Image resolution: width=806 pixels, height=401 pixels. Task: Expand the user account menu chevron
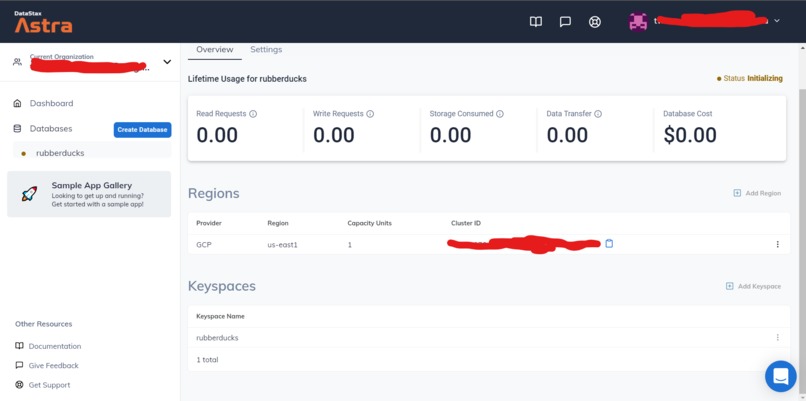[777, 21]
